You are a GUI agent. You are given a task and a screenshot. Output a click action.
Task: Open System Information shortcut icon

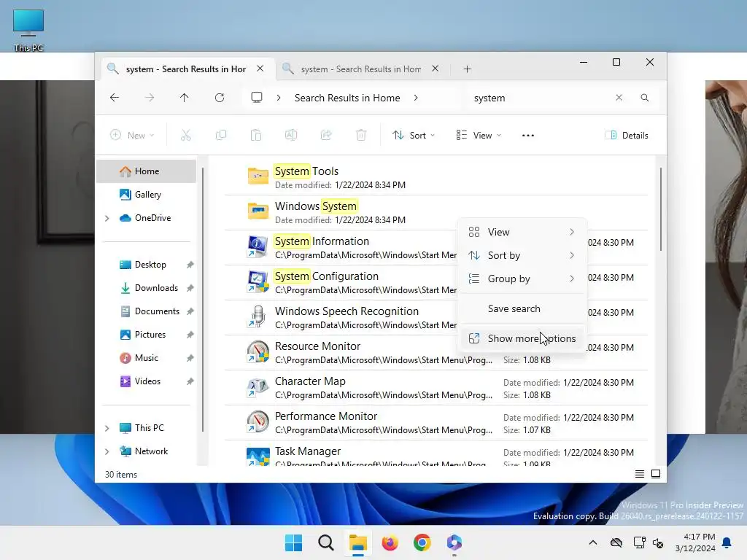click(258, 247)
